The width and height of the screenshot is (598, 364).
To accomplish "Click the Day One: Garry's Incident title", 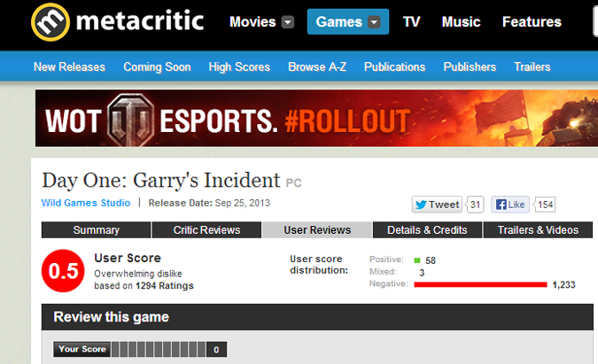I will click(x=161, y=180).
